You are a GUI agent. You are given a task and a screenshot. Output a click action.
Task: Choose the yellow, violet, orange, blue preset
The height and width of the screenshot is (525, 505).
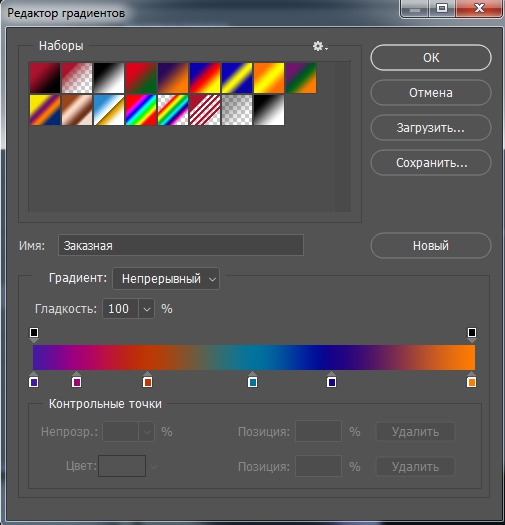point(45,110)
